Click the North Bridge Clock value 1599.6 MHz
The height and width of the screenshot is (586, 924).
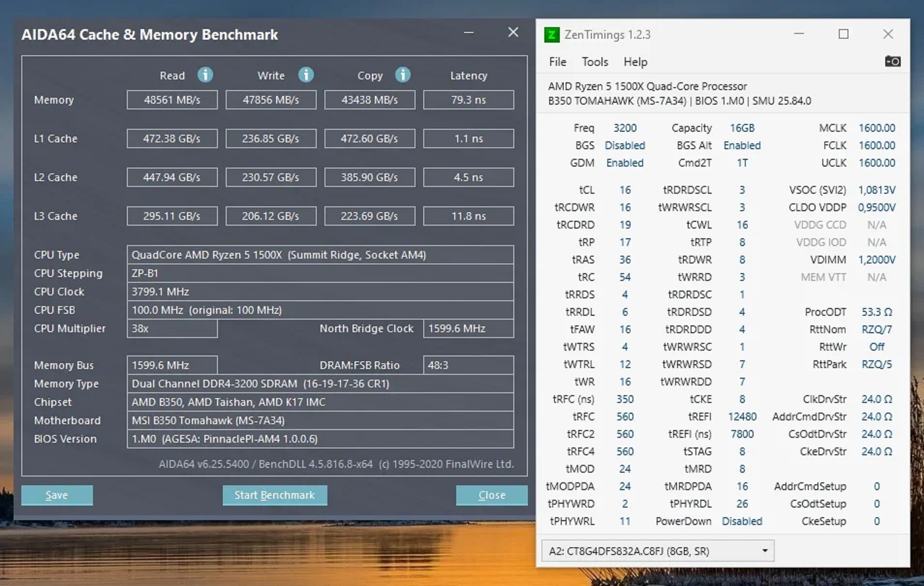[x=468, y=328]
